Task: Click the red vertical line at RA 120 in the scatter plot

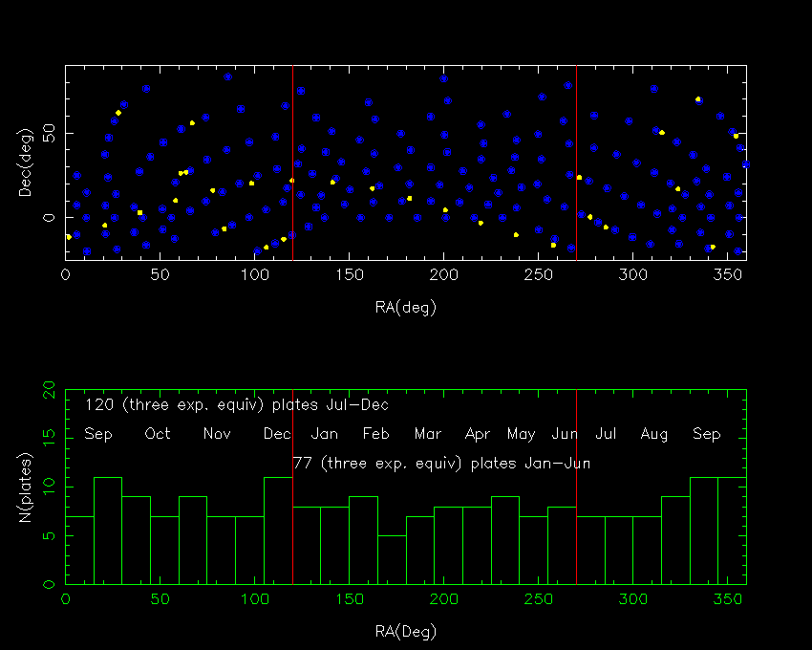Action: pyautogui.click(x=292, y=162)
